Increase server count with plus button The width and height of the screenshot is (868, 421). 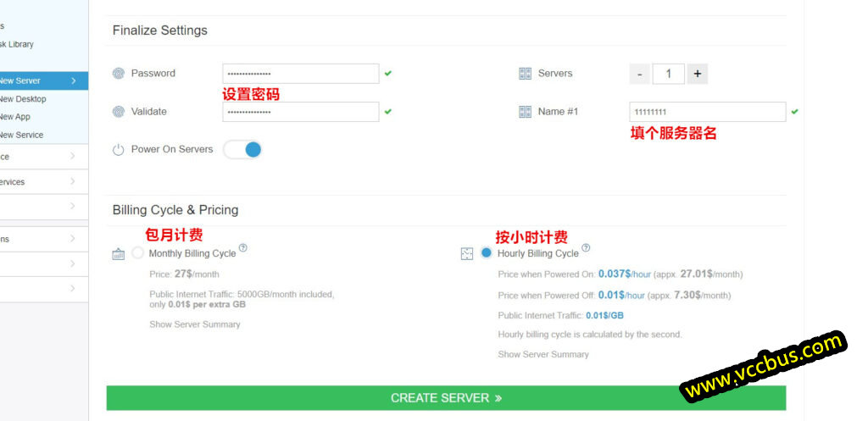tap(697, 74)
